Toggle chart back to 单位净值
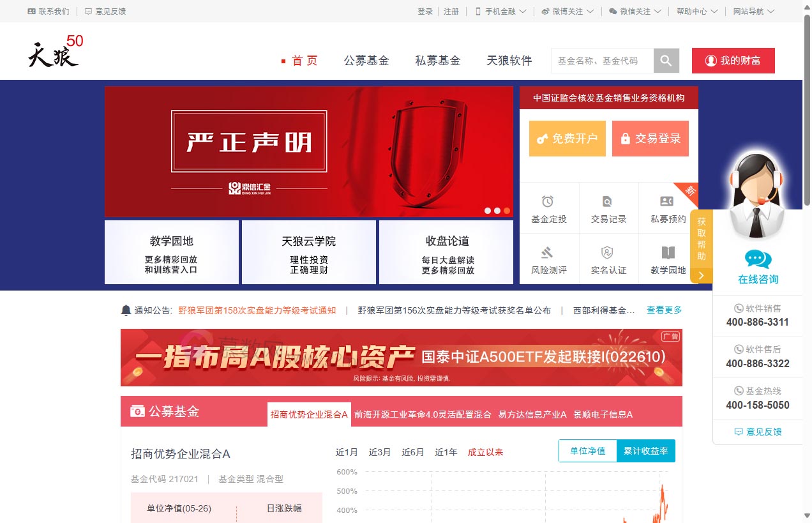The height and width of the screenshot is (523, 812). coord(587,450)
